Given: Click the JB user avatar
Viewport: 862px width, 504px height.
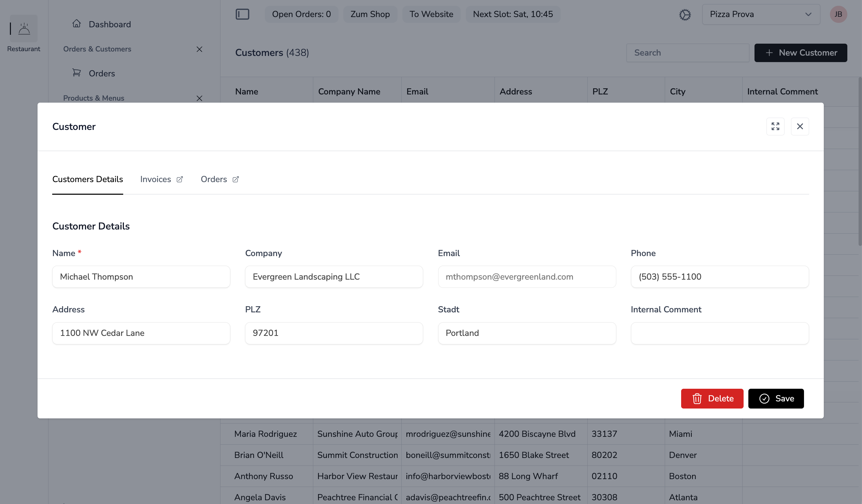Looking at the screenshot, I should click(x=838, y=14).
